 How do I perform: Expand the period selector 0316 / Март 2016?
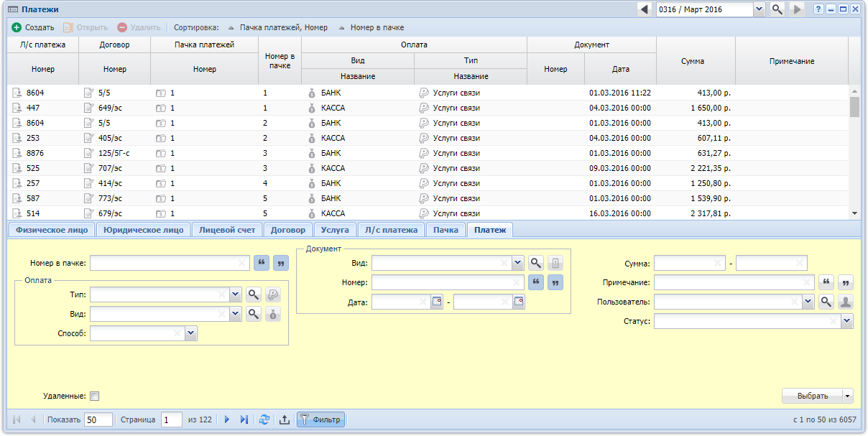pos(759,9)
